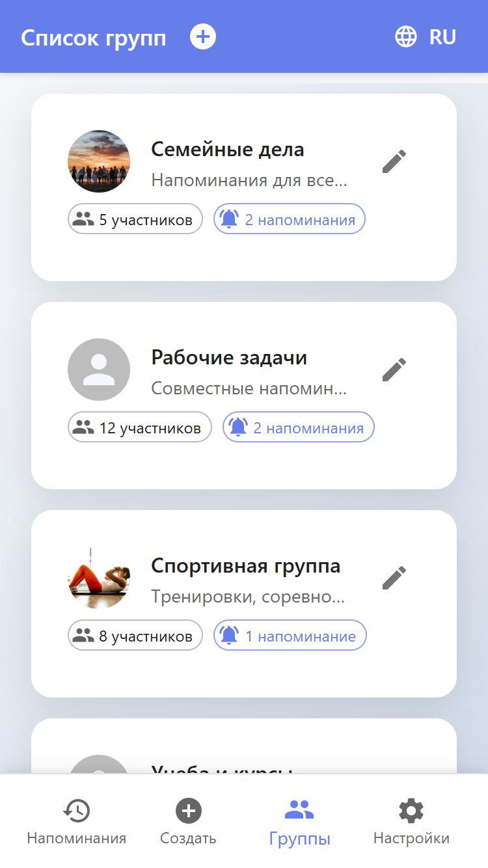
Task: Select the Группы tab
Action: (x=300, y=822)
